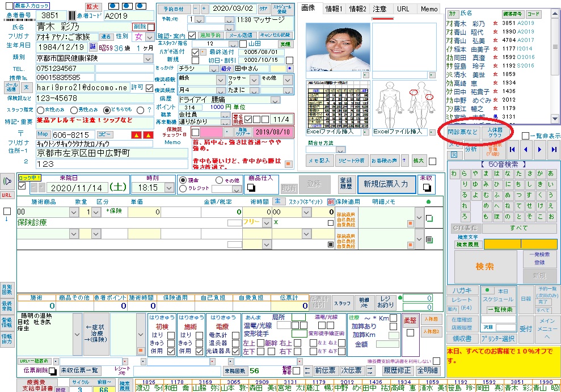
Task: Toggle the 顧客入力ロック checkbox
Action: click(x=9, y=6)
